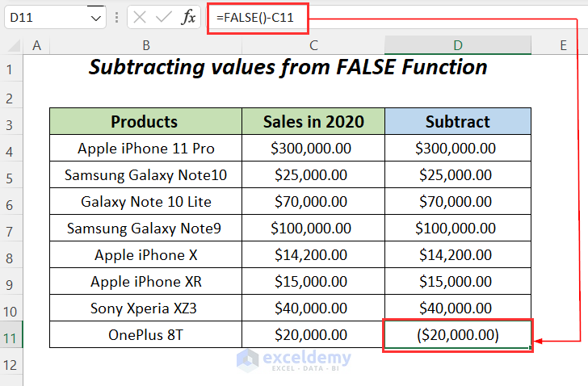Click the formula bar with =FALSE()-C11
The image size is (588, 386).
[257, 17]
